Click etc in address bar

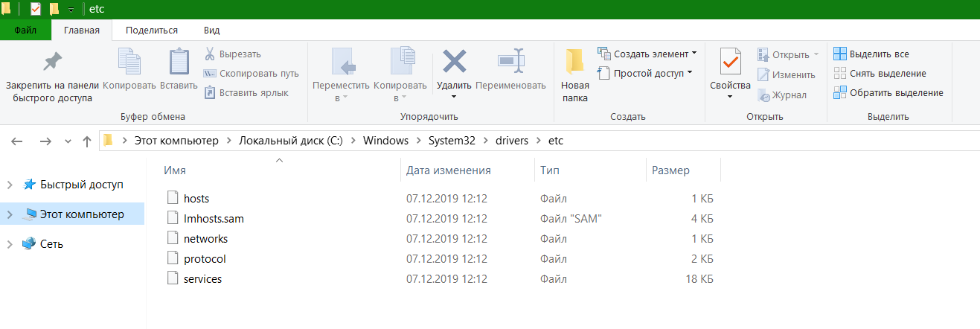click(556, 141)
